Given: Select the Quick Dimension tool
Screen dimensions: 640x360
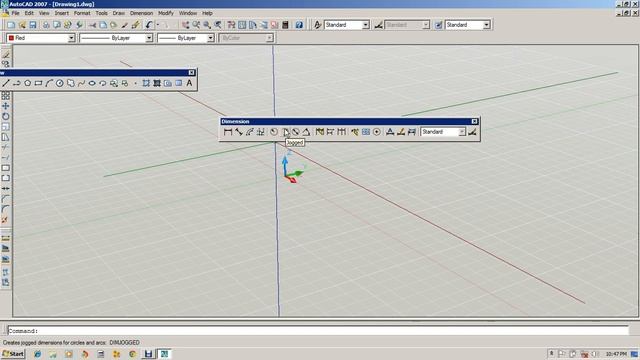Looking at the screenshot, I should coord(320,132).
